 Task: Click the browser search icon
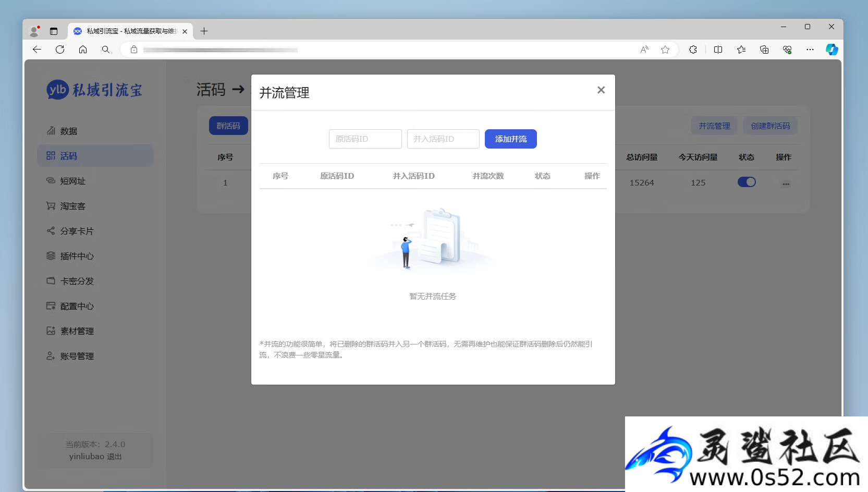[x=106, y=50]
